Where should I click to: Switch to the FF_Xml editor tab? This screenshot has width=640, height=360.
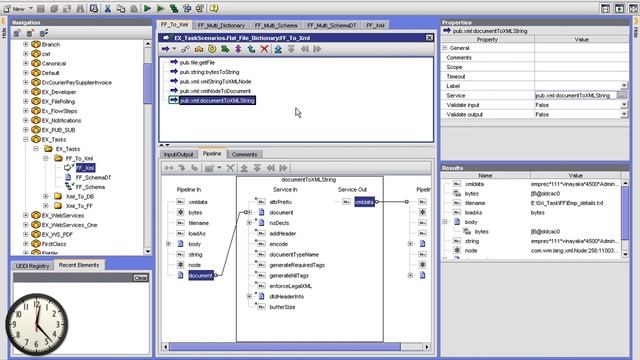point(375,25)
